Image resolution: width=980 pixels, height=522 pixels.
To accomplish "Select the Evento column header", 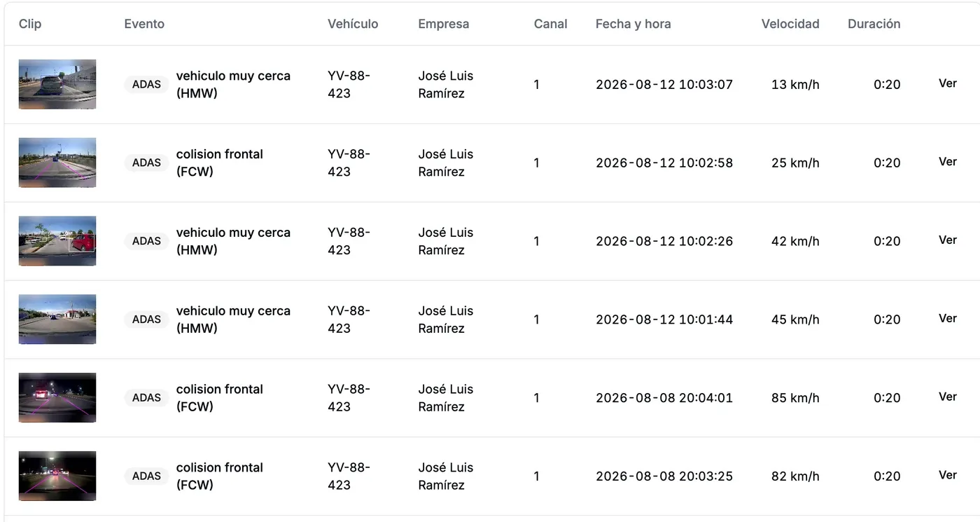I will (x=144, y=24).
